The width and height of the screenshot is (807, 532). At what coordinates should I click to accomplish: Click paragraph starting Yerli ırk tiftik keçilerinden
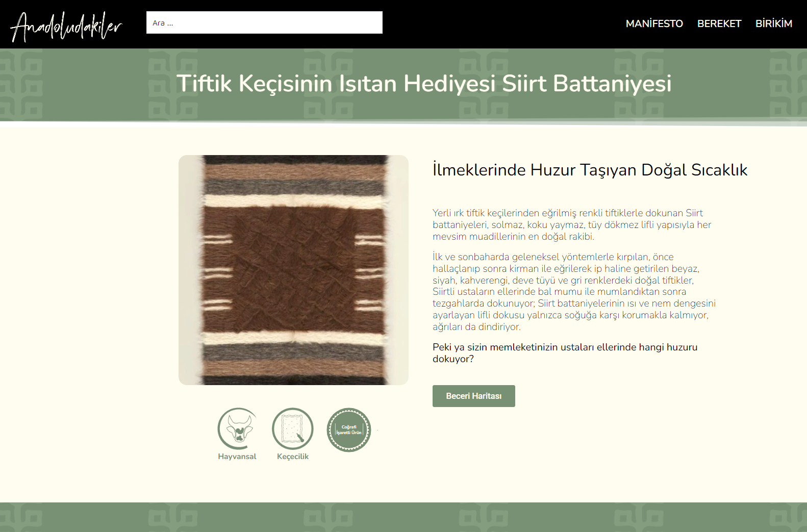click(x=572, y=224)
